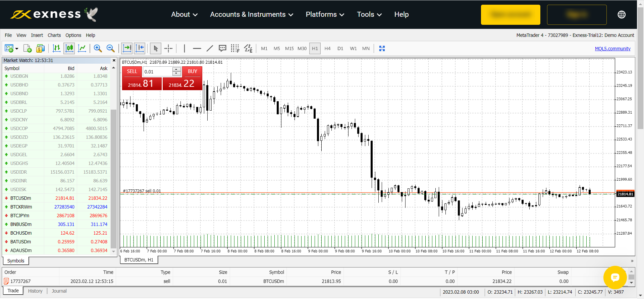The height and width of the screenshot is (299, 644).
Task: Click the lot size volume field
Action: point(158,72)
